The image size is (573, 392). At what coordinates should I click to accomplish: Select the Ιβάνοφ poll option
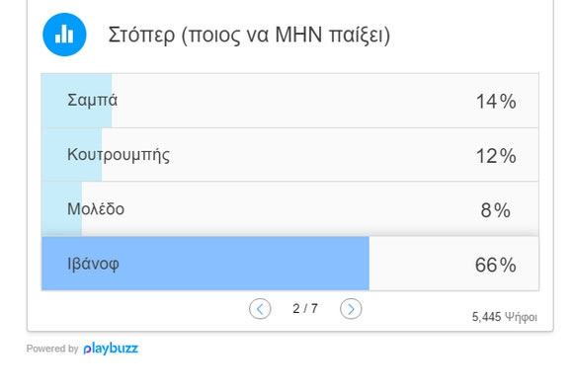coord(290,264)
